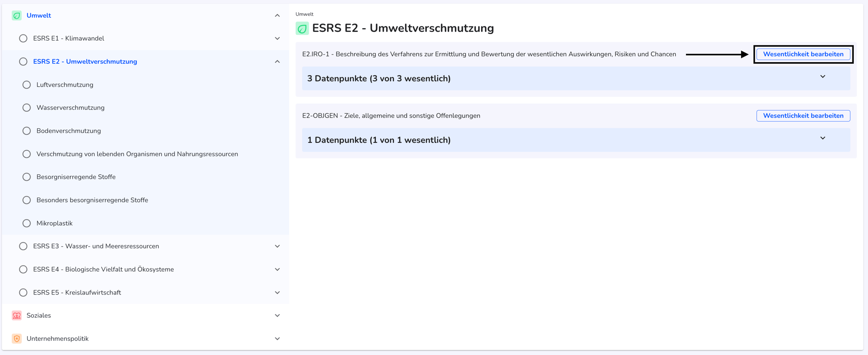This screenshot has width=868, height=355.
Task: Open the Unternehmenspolitik category
Action: (x=58, y=339)
